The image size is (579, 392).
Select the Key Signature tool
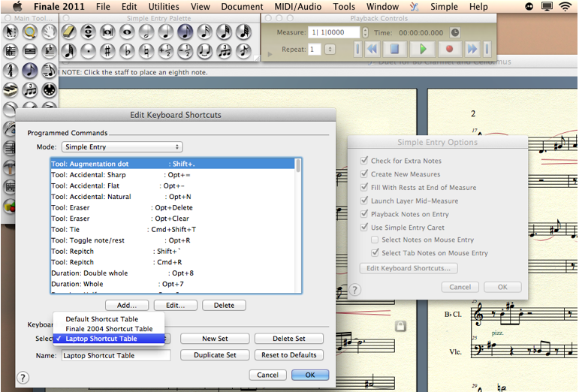[x=49, y=51]
